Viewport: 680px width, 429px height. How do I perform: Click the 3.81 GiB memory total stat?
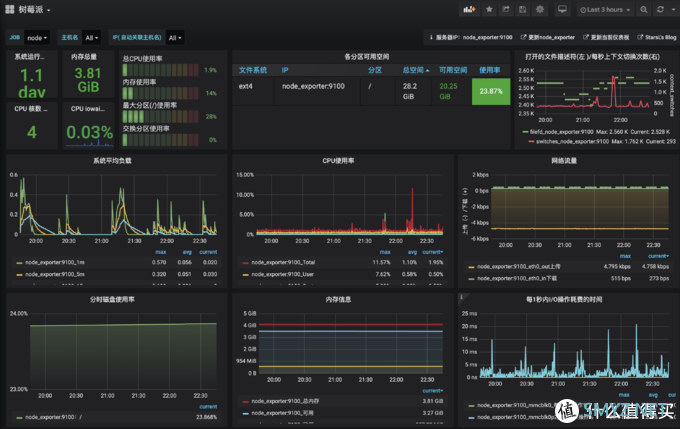88,79
